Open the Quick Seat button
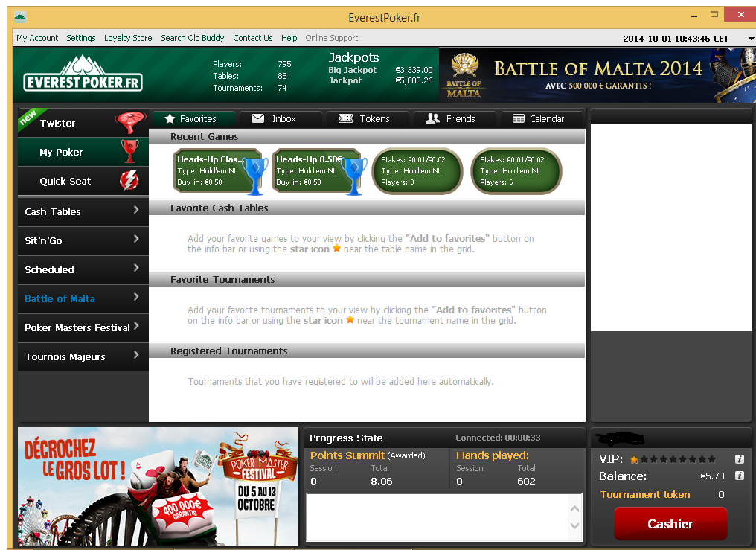This screenshot has width=756, height=550. click(83, 181)
